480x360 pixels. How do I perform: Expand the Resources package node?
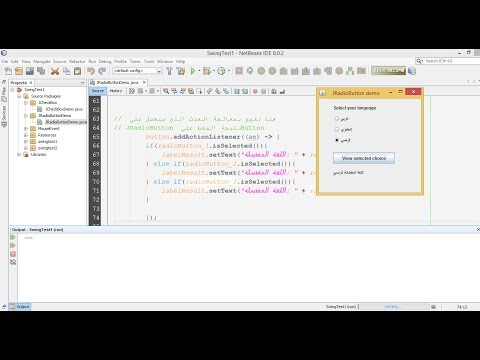26,135
